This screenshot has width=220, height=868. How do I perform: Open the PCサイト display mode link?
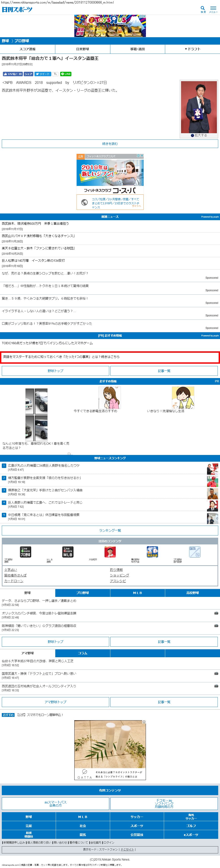pos(128,849)
